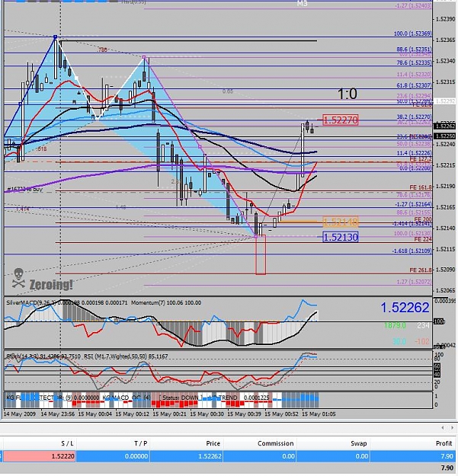Click the black 1.52262 price axis marker
This screenshot has height=476, width=458.
click(444, 126)
